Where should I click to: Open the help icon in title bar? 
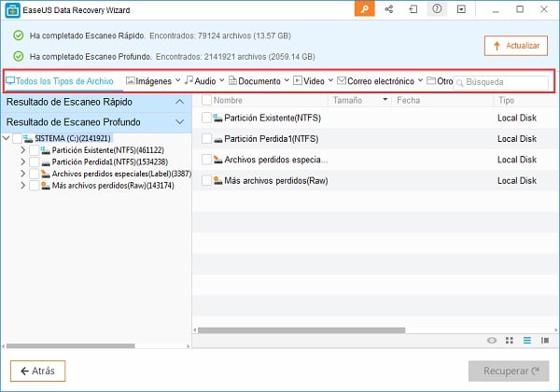coord(437,9)
